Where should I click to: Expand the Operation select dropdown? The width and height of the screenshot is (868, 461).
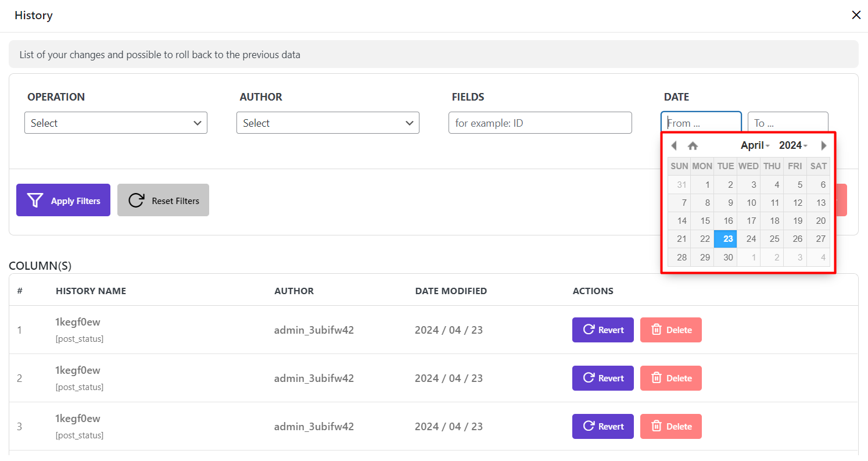tap(116, 123)
